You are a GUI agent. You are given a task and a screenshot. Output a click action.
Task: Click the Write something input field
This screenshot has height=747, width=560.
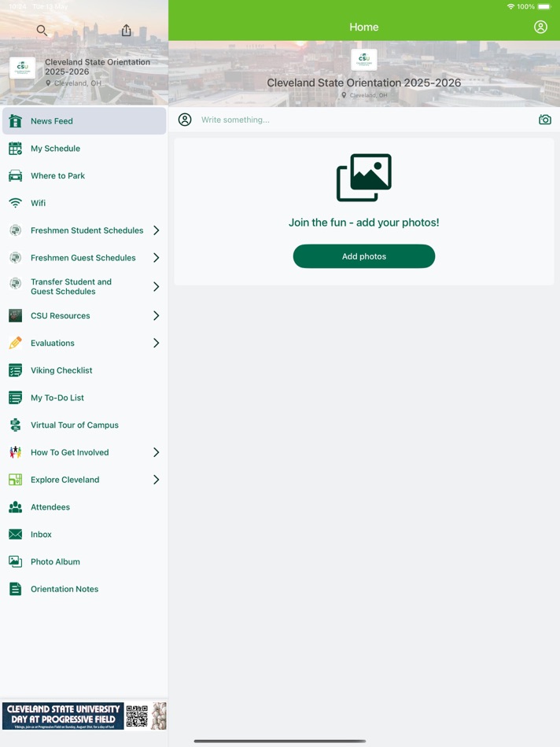[x=365, y=120]
